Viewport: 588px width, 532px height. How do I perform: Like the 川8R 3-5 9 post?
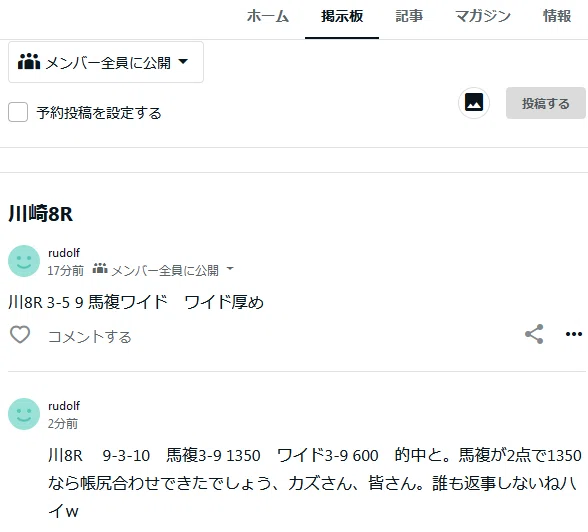coord(20,334)
